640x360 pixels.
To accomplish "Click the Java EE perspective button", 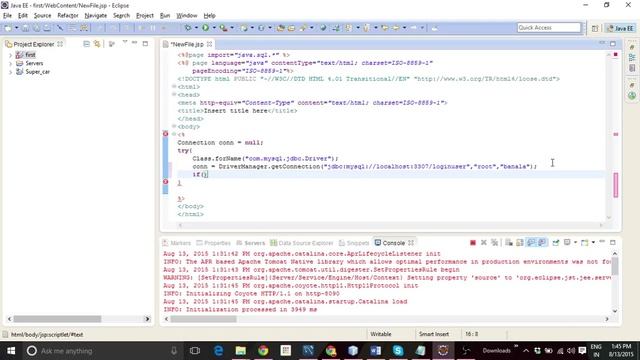I will click(x=620, y=28).
